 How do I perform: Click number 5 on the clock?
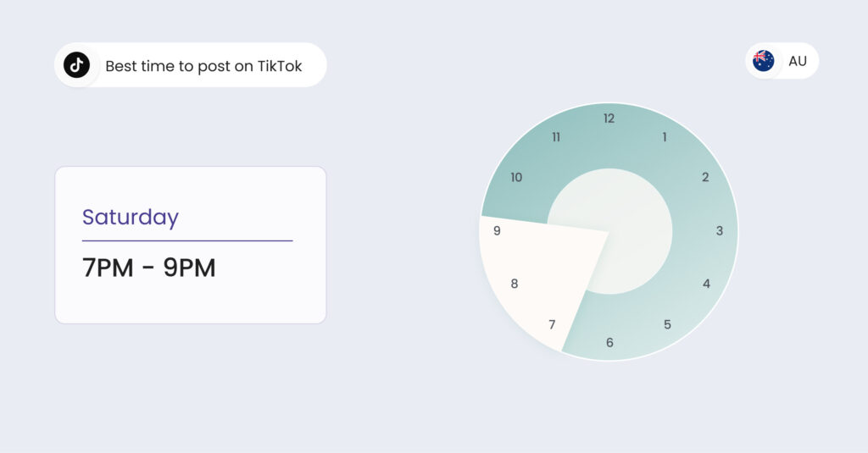click(667, 324)
